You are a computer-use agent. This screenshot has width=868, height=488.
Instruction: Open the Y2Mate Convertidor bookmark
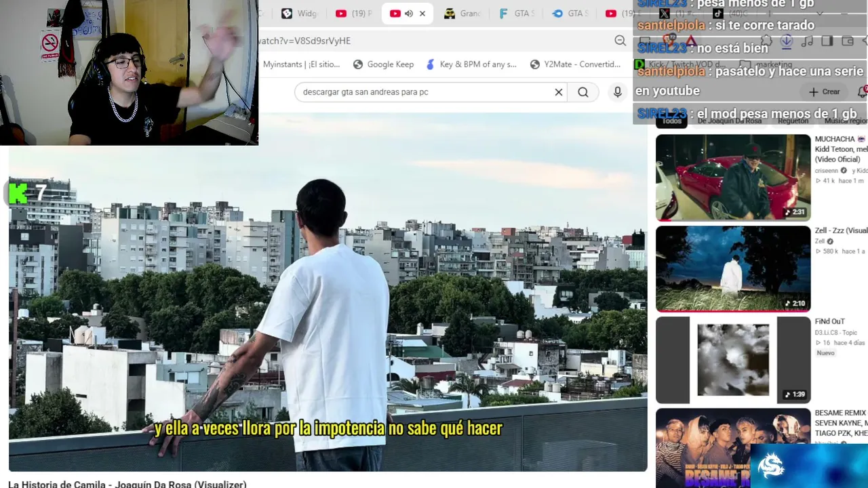pyautogui.click(x=576, y=64)
